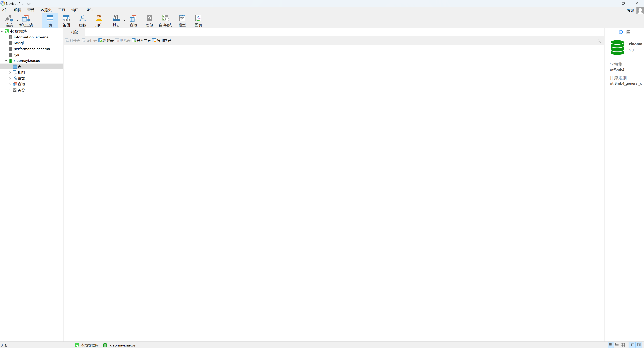The image size is (644, 348).
Task: Open the 连接 dropdown arrow
Action: 17,20
